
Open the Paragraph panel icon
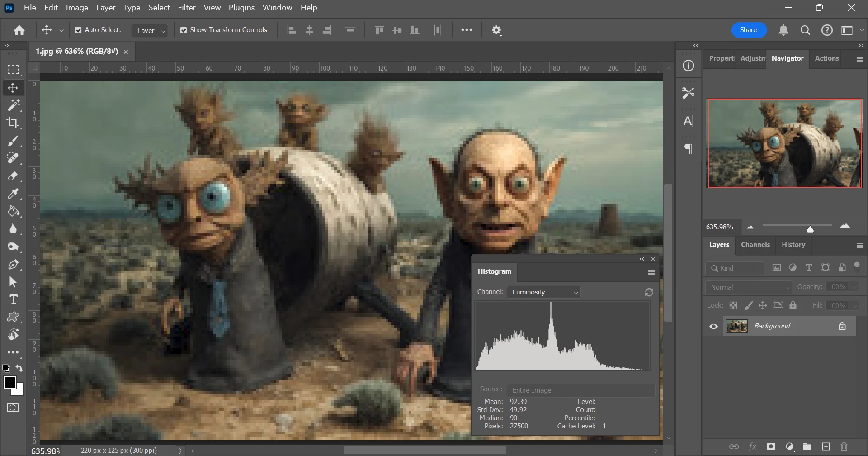[x=688, y=149]
